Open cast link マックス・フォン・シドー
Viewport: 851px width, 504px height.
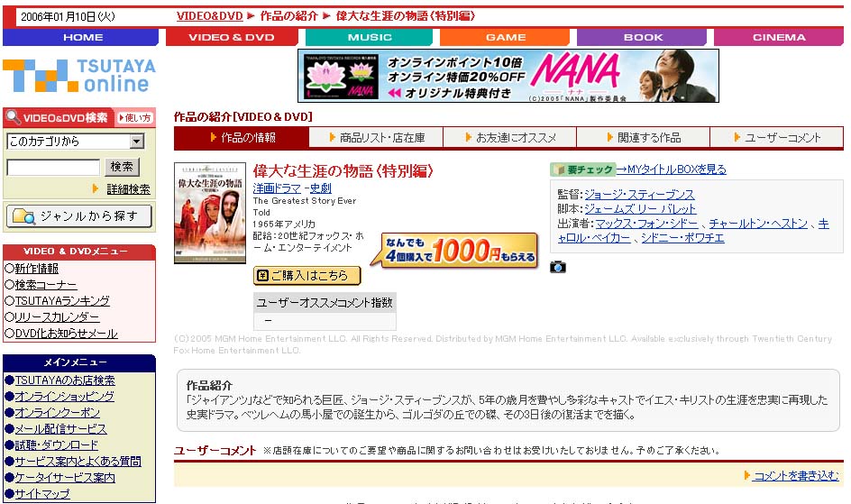click(x=646, y=224)
